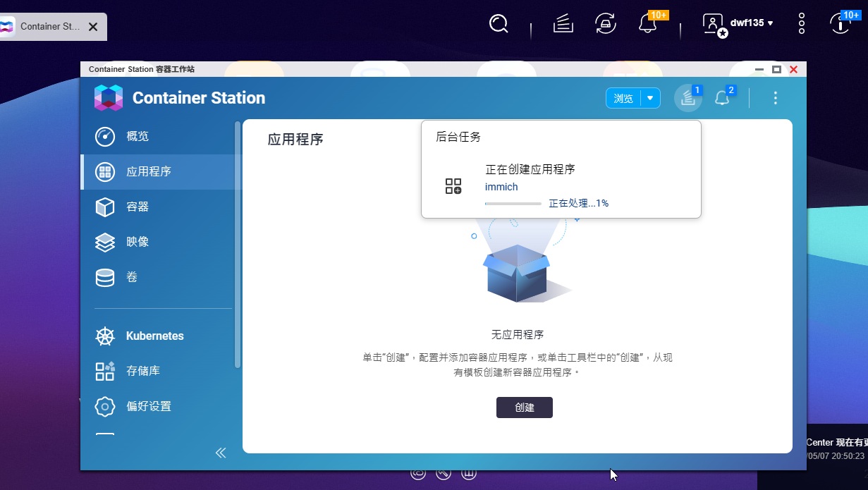This screenshot has width=868, height=490.
Task: Click the 后台任务 panel heading
Action: [458, 137]
